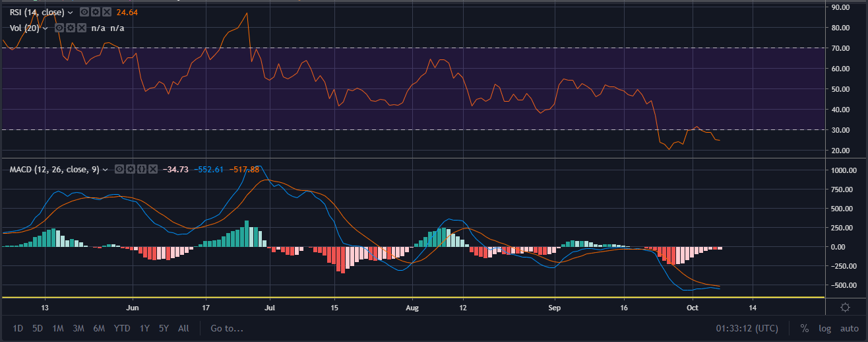Image resolution: width=868 pixels, height=342 pixels.
Task: Open chart settings gear at bottom right
Action: pyautogui.click(x=844, y=307)
